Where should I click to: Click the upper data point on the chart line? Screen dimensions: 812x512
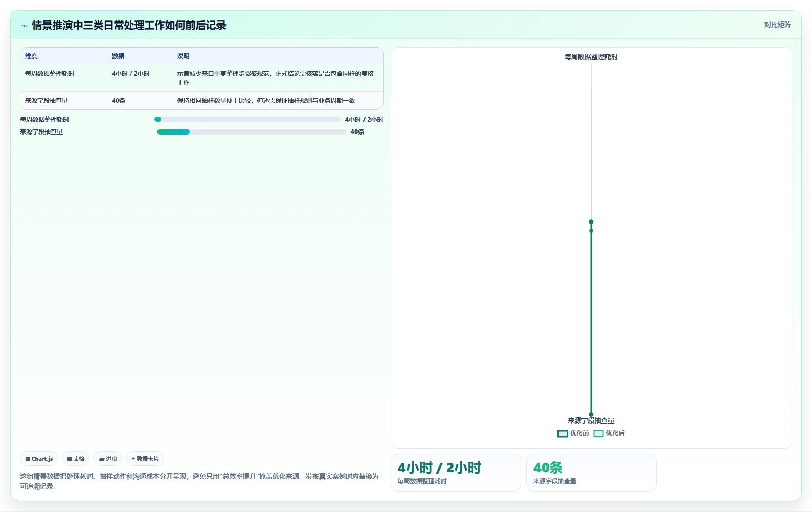click(x=591, y=222)
